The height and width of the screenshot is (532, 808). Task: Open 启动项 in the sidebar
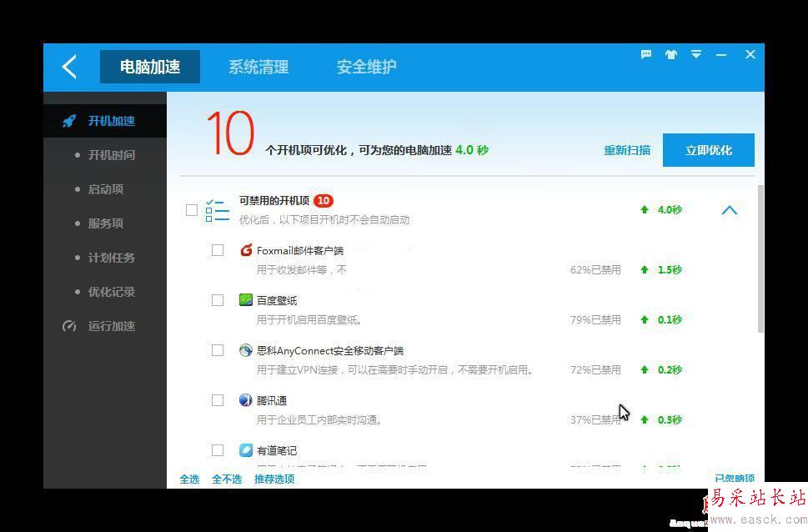106,189
